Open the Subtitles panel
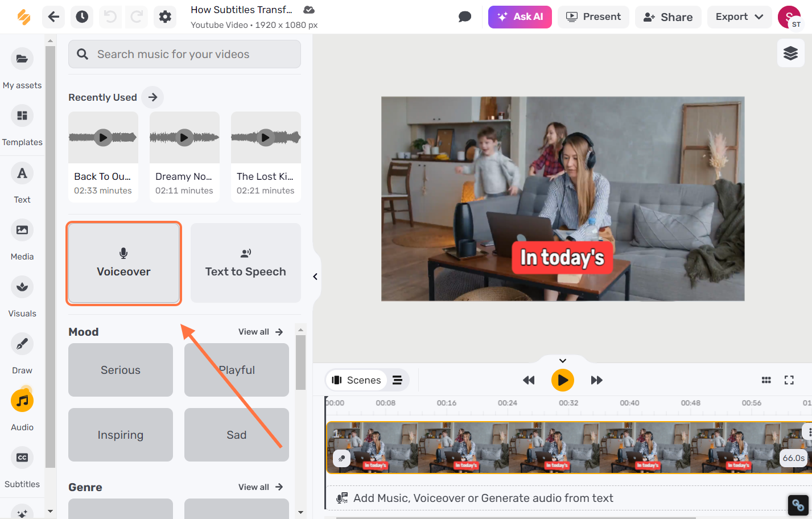812x519 pixels. (22, 467)
